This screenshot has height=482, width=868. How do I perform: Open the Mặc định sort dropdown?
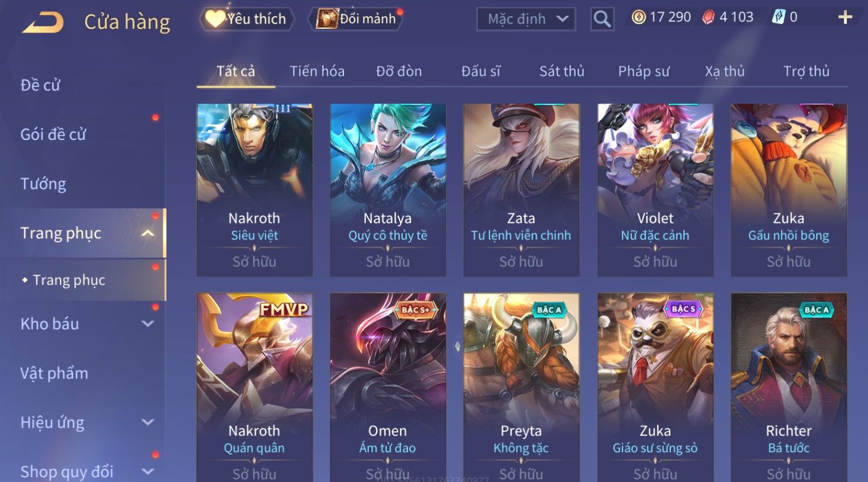pyautogui.click(x=526, y=19)
